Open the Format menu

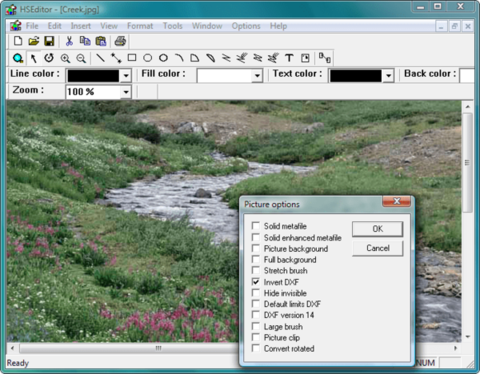tap(140, 26)
